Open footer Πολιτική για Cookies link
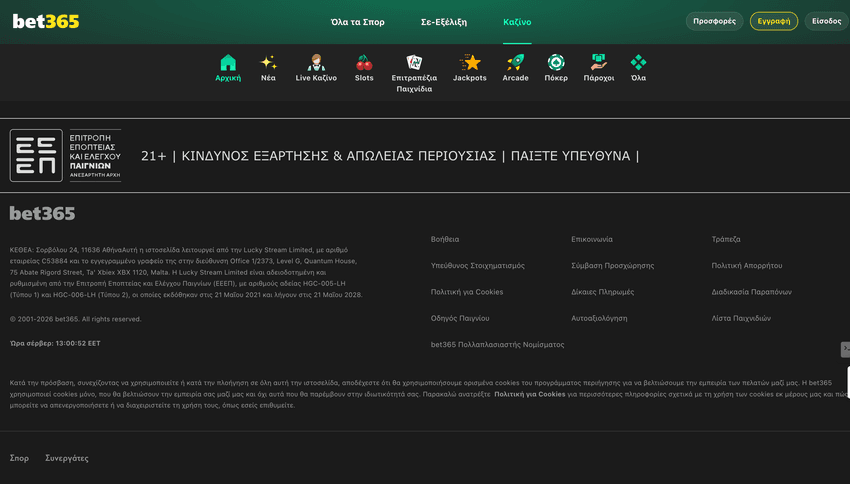 (x=467, y=292)
